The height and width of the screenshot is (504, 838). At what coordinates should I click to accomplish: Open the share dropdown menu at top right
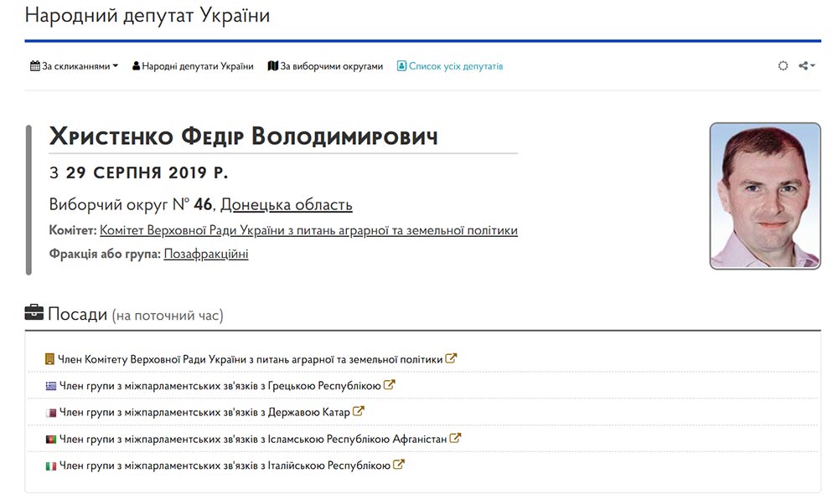(806, 66)
